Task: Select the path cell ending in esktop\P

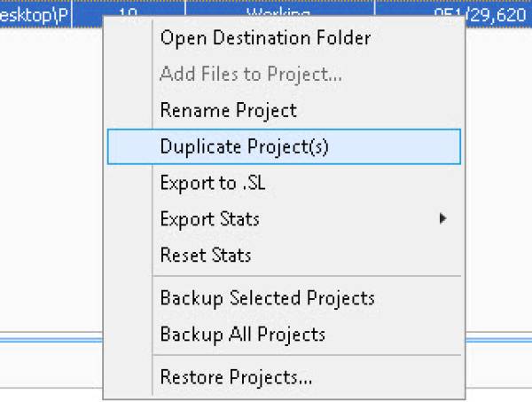Action: tap(35, 13)
